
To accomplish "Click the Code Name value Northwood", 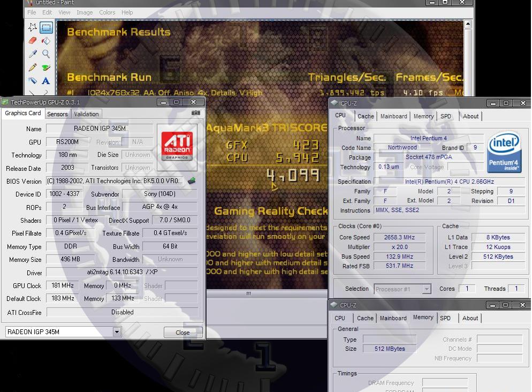I will coord(402,148).
